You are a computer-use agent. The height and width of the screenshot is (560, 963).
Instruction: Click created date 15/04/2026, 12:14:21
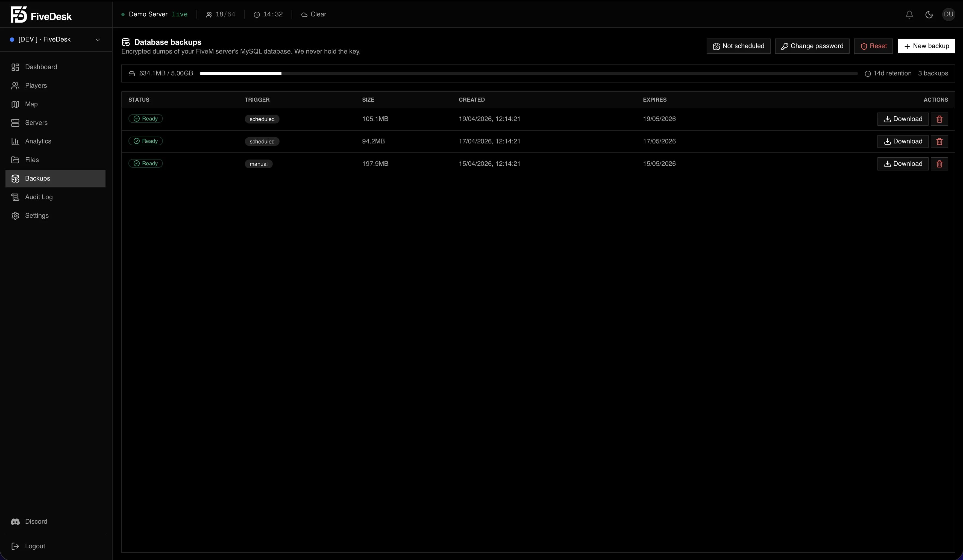489,163
